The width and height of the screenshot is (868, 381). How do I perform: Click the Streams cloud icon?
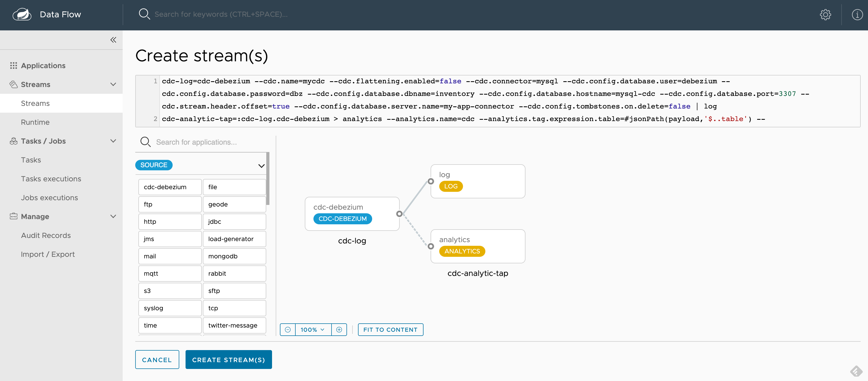[x=13, y=84]
